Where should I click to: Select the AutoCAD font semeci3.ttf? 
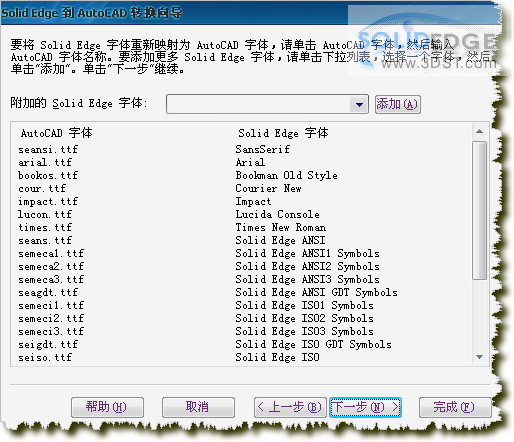(51, 331)
